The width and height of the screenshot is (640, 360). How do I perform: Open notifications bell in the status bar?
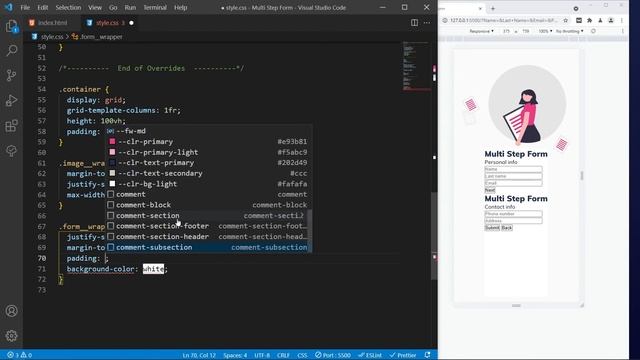pyautogui.click(x=427, y=355)
